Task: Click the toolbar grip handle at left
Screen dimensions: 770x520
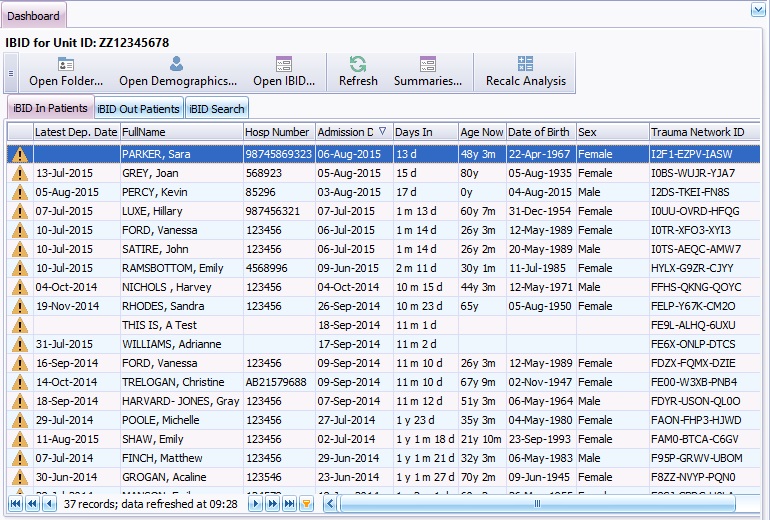Action: point(12,73)
